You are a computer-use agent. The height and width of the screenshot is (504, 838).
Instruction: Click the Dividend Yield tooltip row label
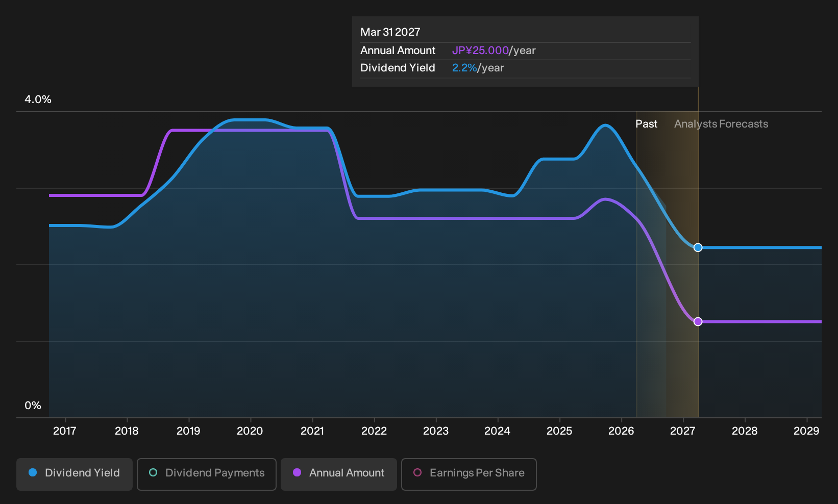pyautogui.click(x=398, y=68)
